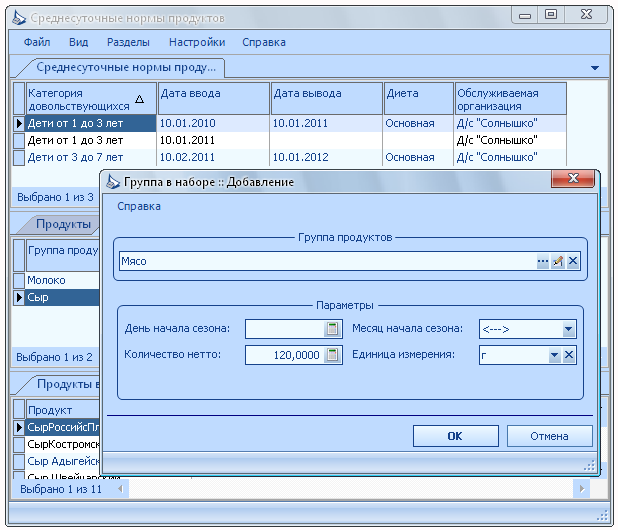Open Вид menu

[x=78, y=42]
